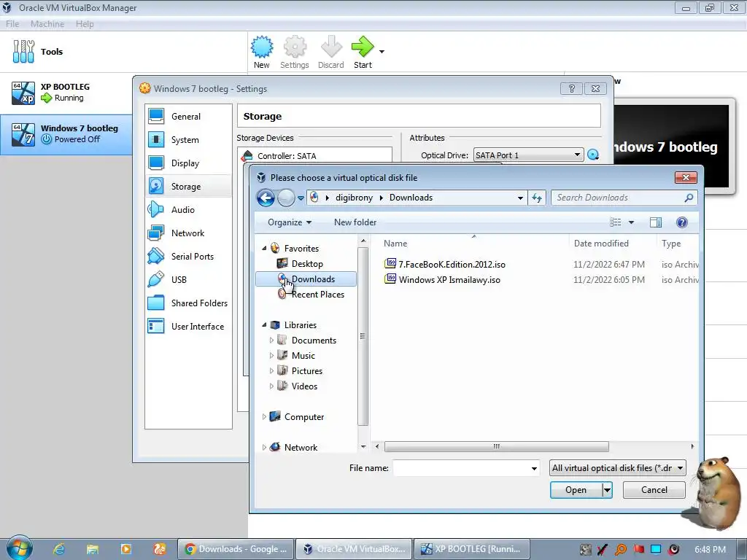Open the Network settings category
The width and height of the screenshot is (747, 560).
pos(189,233)
